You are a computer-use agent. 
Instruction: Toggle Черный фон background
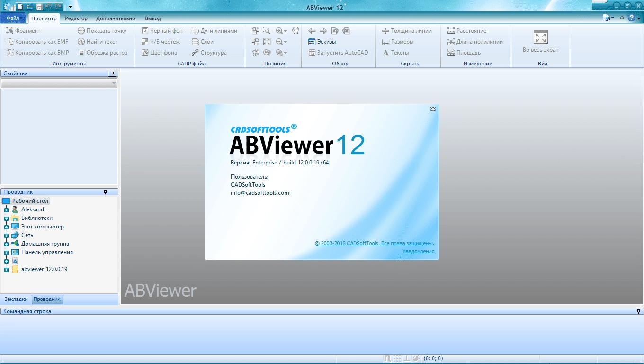(162, 31)
